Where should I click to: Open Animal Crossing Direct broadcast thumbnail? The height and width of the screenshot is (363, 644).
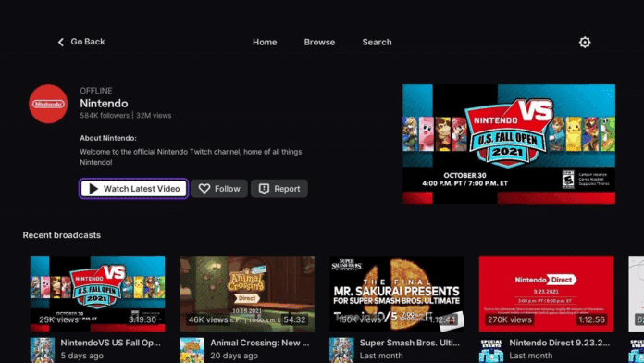click(247, 294)
